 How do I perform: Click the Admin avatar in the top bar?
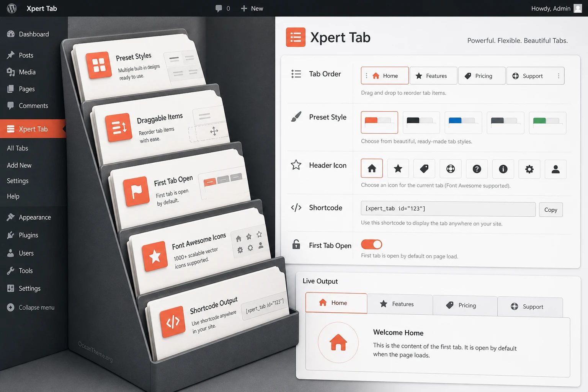pyautogui.click(x=578, y=8)
